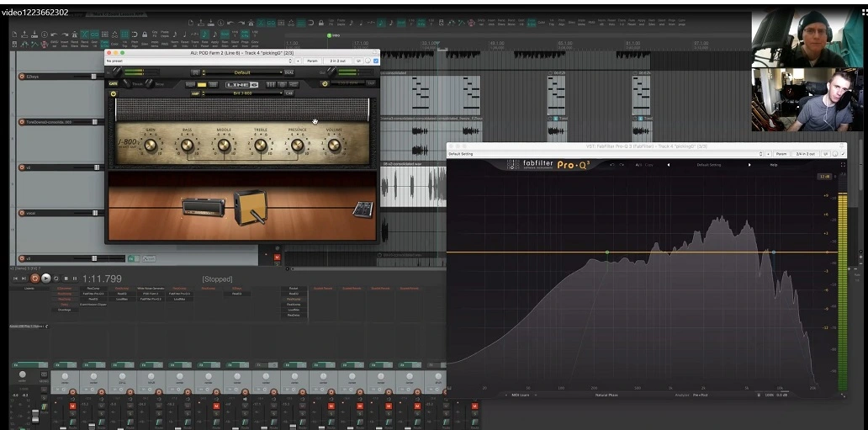
Task: Toggle amp power button beside AMP label
Action: click(114, 93)
